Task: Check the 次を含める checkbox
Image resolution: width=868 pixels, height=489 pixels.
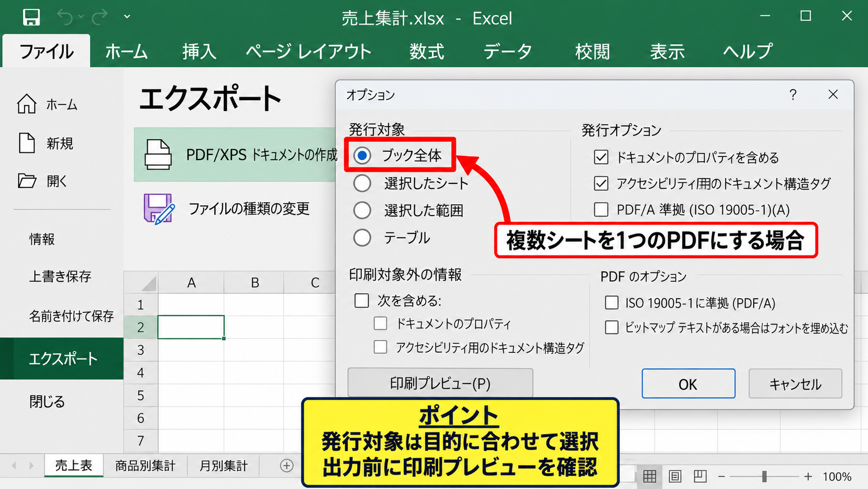Action: [362, 300]
